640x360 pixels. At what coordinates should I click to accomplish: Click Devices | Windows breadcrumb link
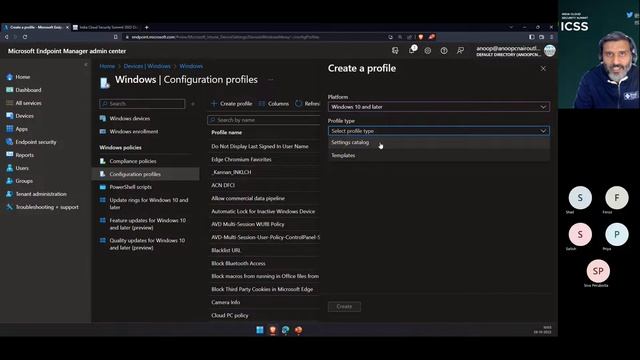tap(147, 66)
